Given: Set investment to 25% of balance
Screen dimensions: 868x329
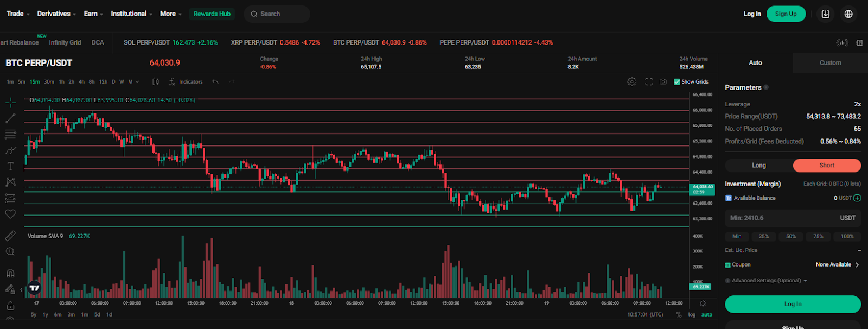Looking at the screenshot, I should [x=764, y=237].
